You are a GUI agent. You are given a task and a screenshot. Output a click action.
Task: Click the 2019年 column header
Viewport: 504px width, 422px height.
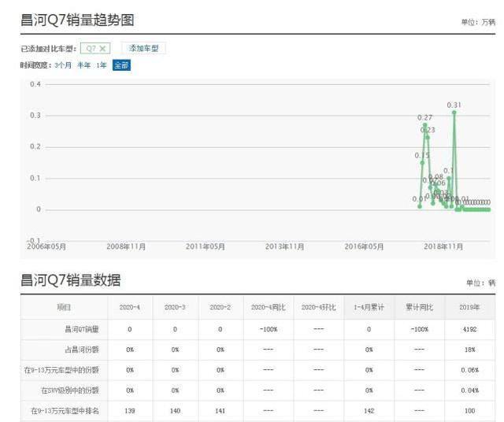469,307
